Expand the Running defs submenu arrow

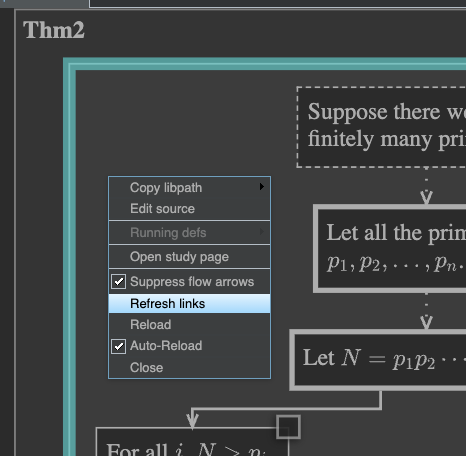coord(262,232)
